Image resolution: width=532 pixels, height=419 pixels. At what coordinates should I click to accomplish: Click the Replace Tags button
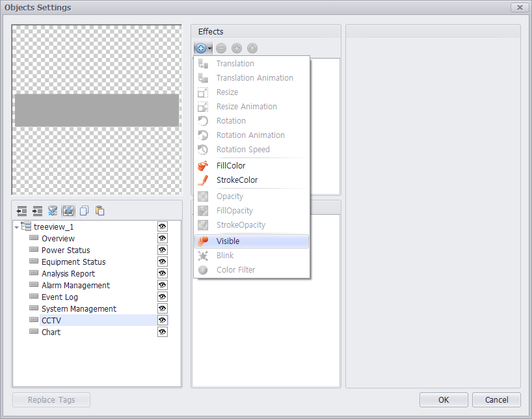click(x=51, y=399)
